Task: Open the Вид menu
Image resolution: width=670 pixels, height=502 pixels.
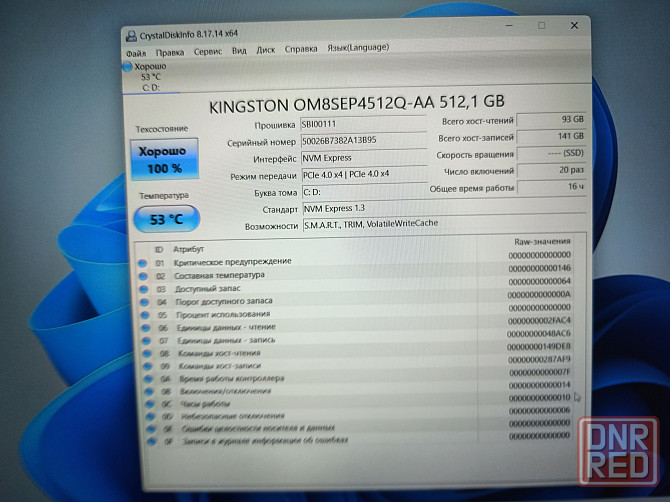Action: pyautogui.click(x=239, y=51)
